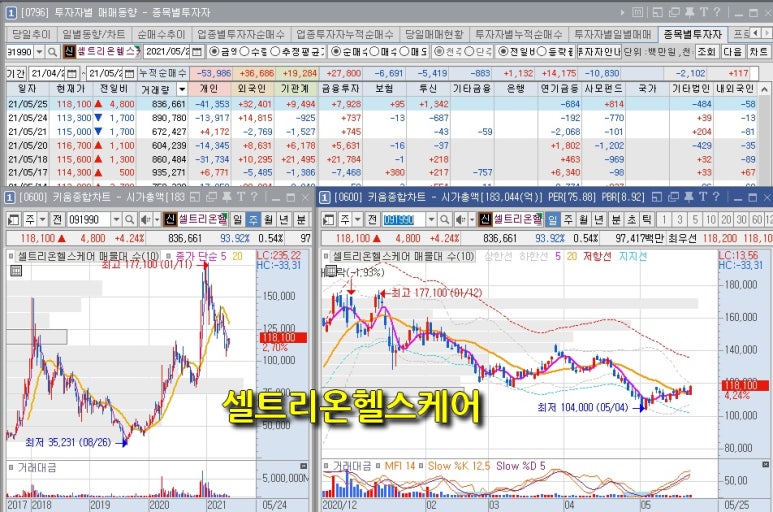The height and width of the screenshot is (512, 773).
Task: Open calendar for period start date 21/04
Action: (71, 73)
